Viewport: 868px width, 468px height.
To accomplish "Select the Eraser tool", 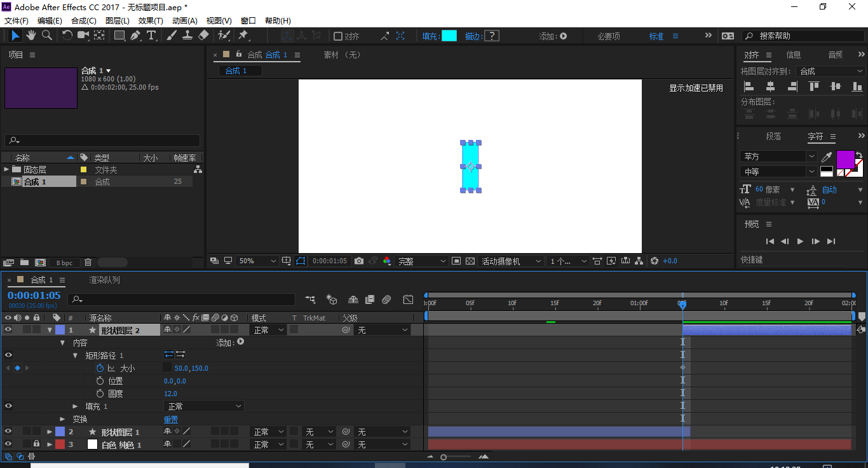I will pos(203,36).
